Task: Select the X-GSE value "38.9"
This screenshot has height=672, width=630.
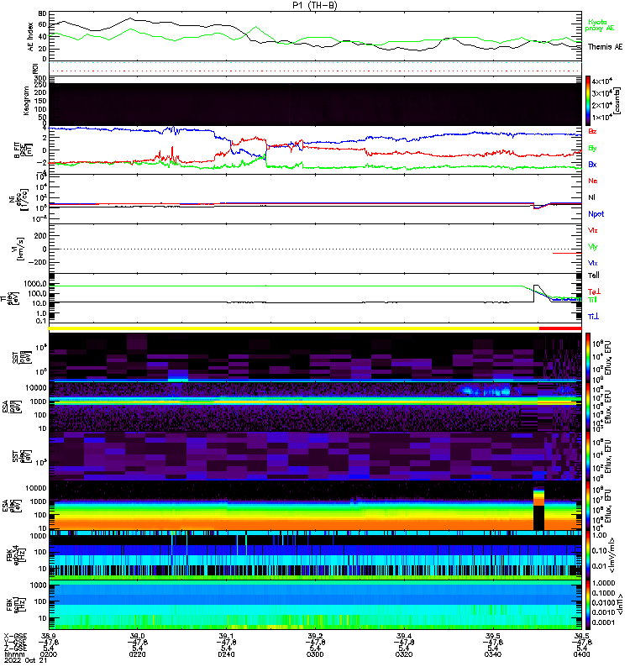Action: 49,636
